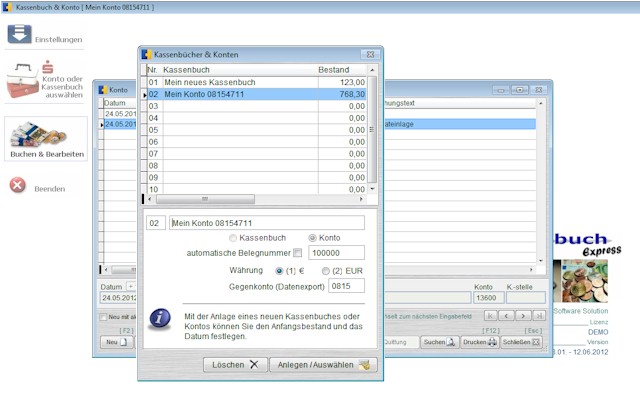Click the blue info icon in dialog
The height and width of the screenshot is (400, 640).
coord(159,318)
